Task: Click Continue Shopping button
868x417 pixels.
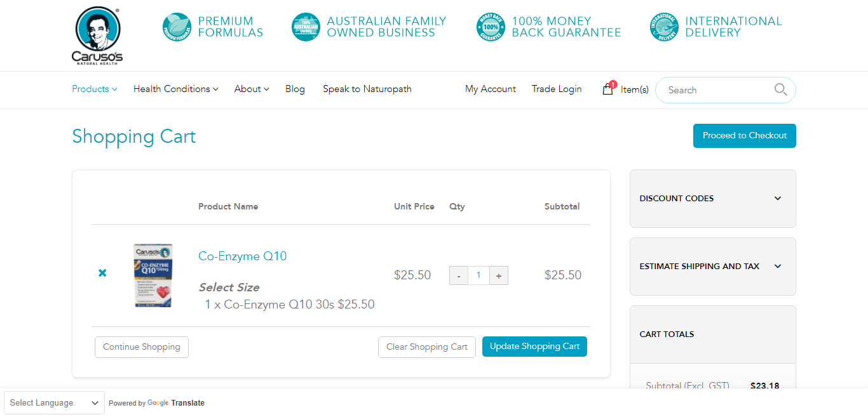Action: tap(142, 347)
